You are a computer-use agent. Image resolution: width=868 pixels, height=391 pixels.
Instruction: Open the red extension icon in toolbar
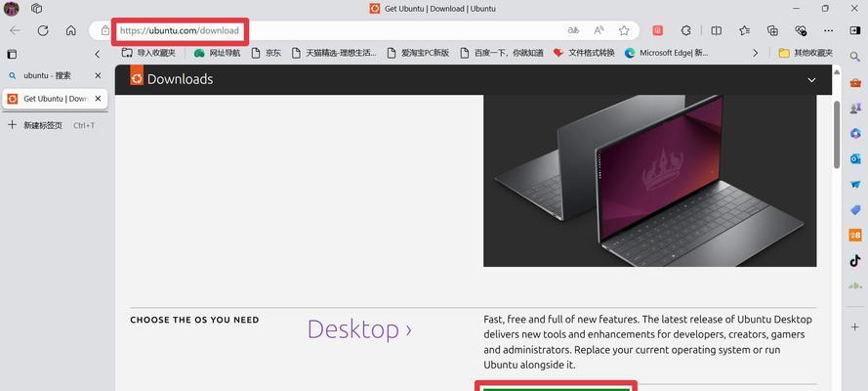[x=658, y=30]
